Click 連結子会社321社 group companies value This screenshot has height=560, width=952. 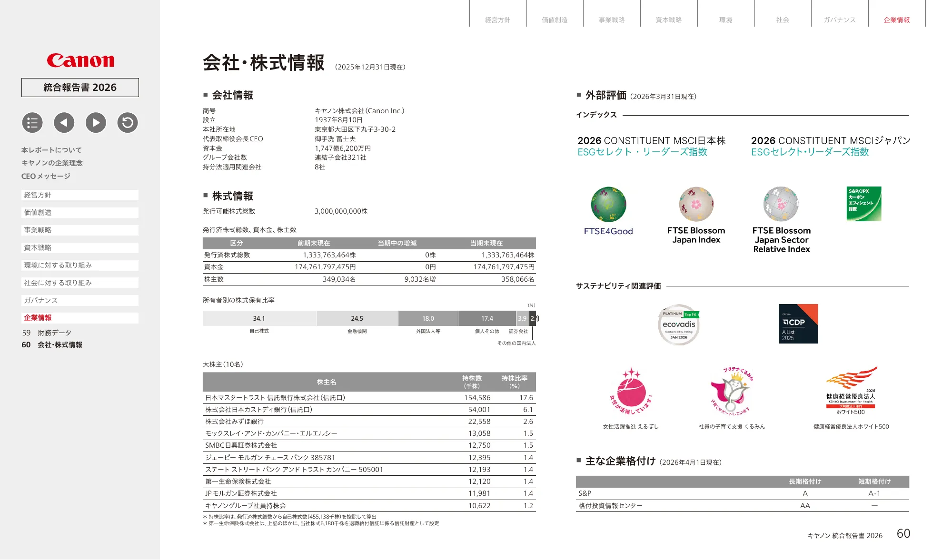coord(340,157)
